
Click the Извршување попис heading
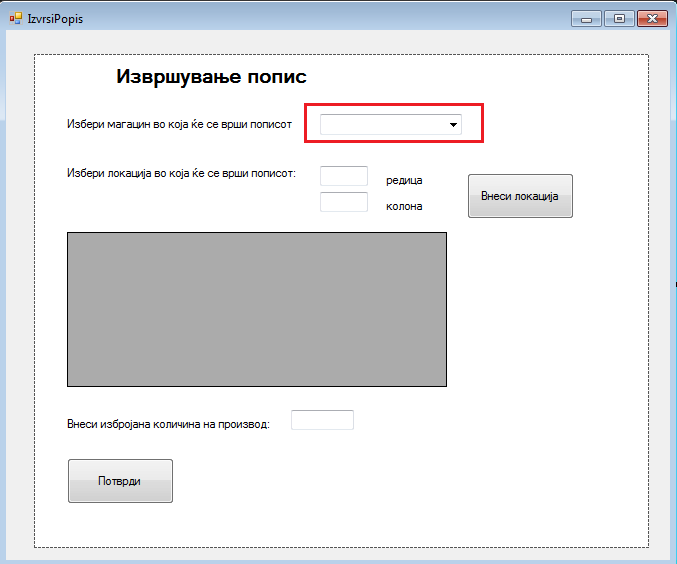211,77
